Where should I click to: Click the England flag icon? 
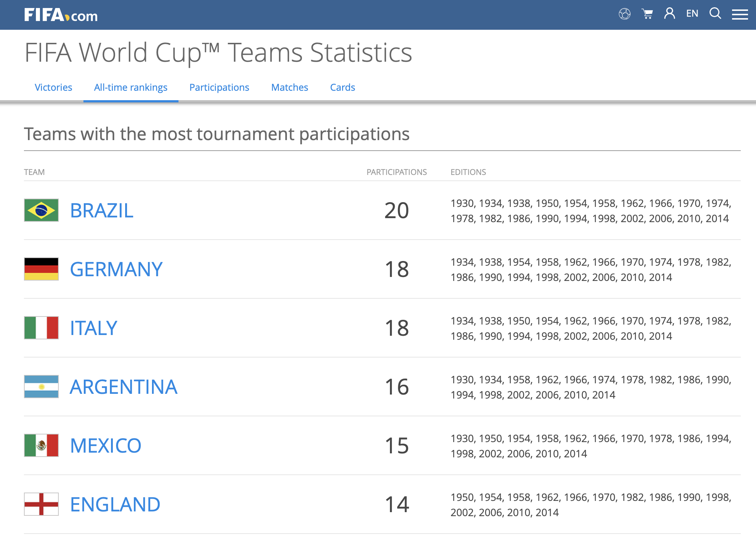coord(41,504)
